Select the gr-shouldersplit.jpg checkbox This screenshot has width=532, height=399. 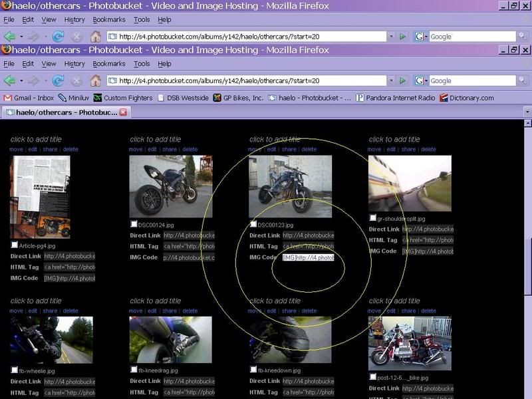click(x=372, y=217)
